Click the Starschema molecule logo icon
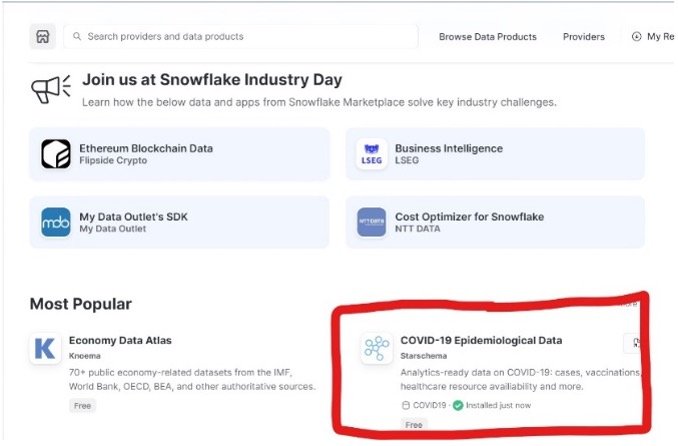678x446 pixels. 377,348
